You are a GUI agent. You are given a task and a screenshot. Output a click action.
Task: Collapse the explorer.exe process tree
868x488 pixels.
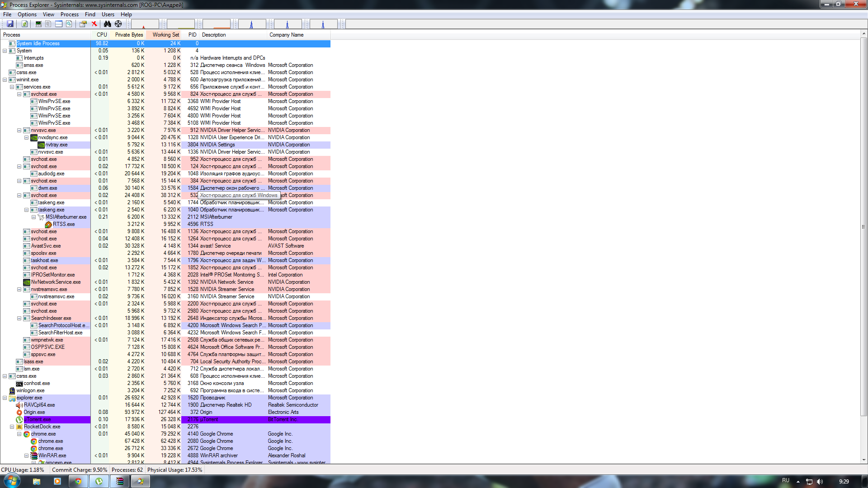click(x=5, y=398)
